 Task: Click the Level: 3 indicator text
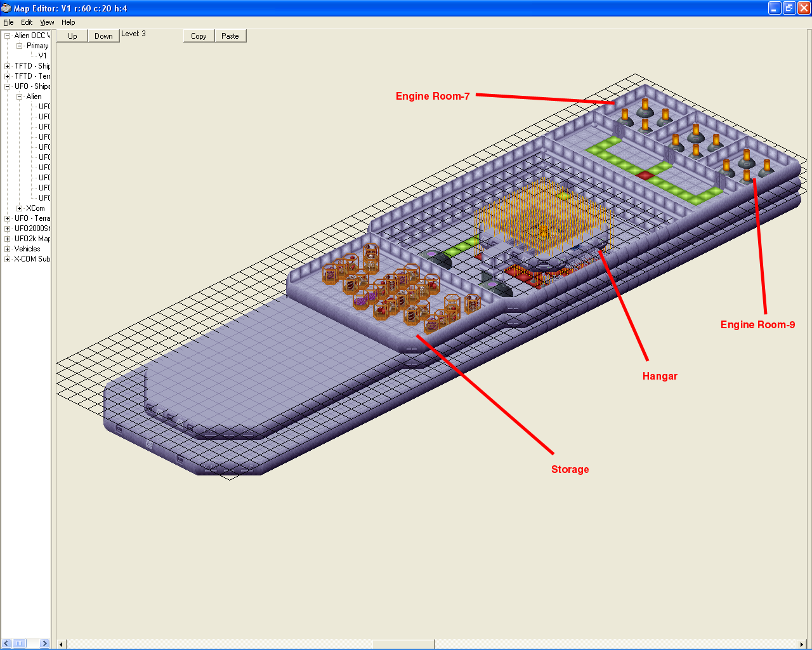(x=133, y=34)
